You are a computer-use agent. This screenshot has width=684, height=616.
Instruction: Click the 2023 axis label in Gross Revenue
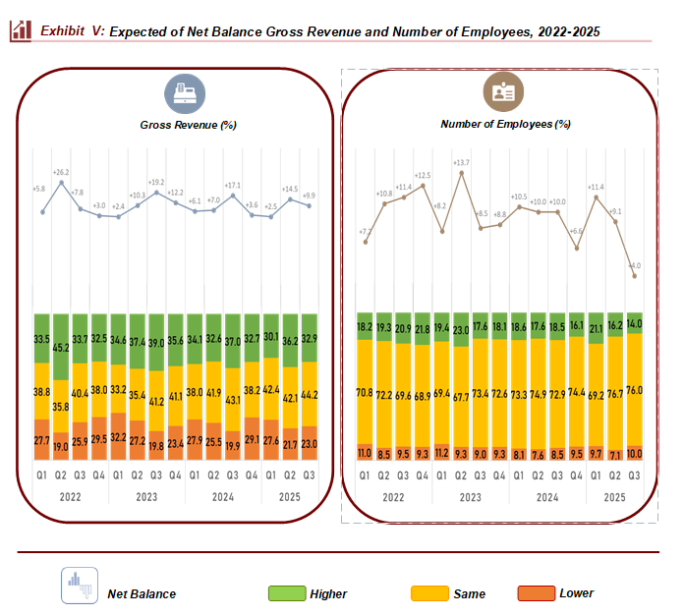point(147,496)
